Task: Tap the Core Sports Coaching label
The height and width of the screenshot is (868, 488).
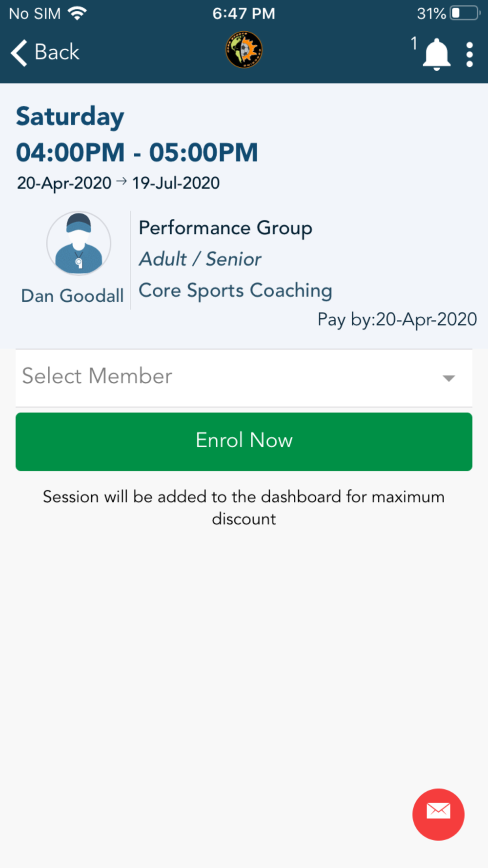Action: point(235,290)
